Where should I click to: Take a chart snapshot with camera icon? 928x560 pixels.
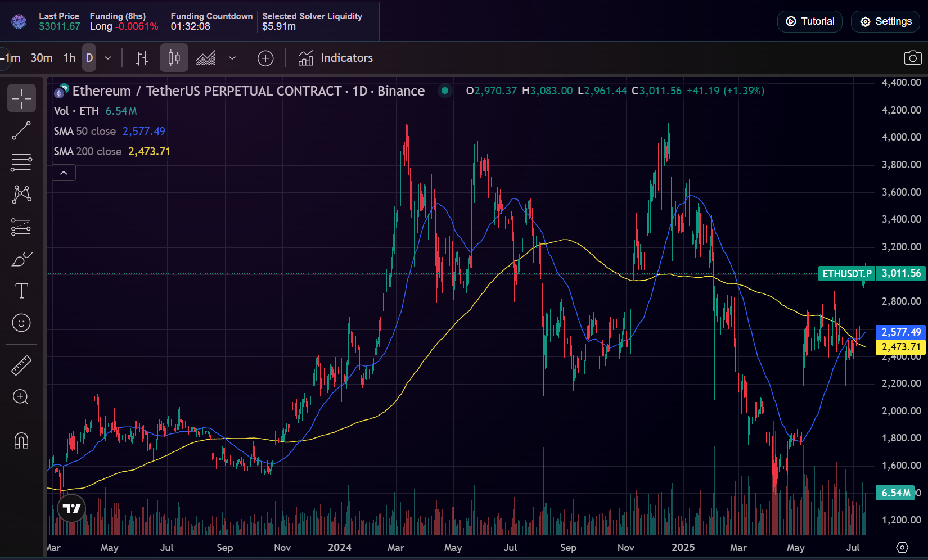point(912,58)
